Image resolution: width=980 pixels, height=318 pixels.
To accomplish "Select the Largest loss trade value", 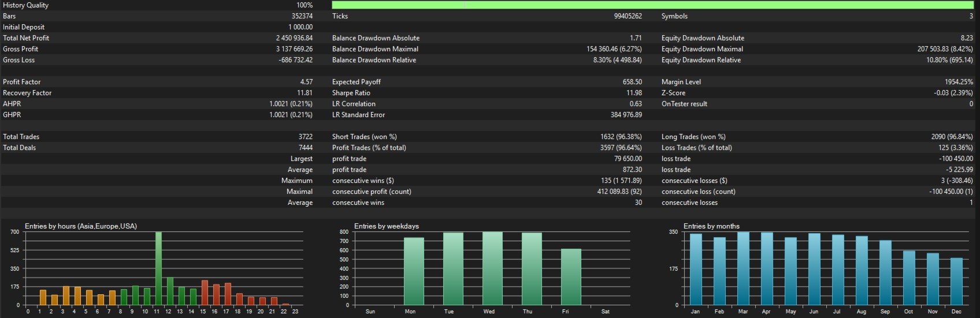I will [956, 159].
